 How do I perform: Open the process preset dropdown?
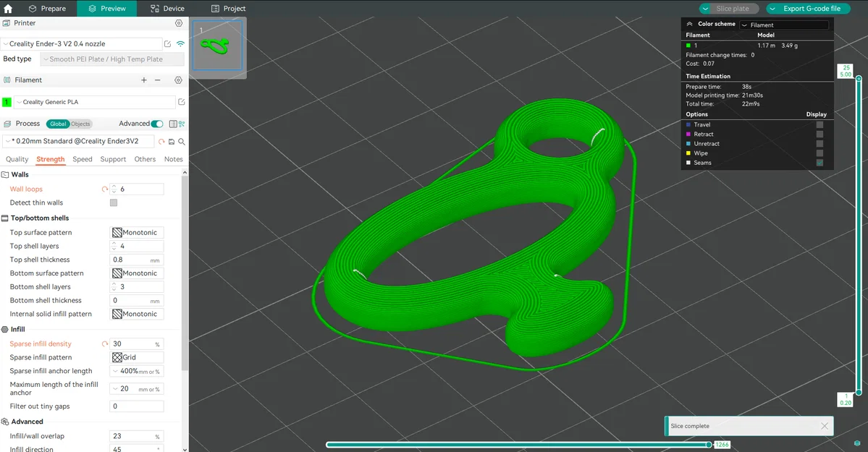[78, 141]
